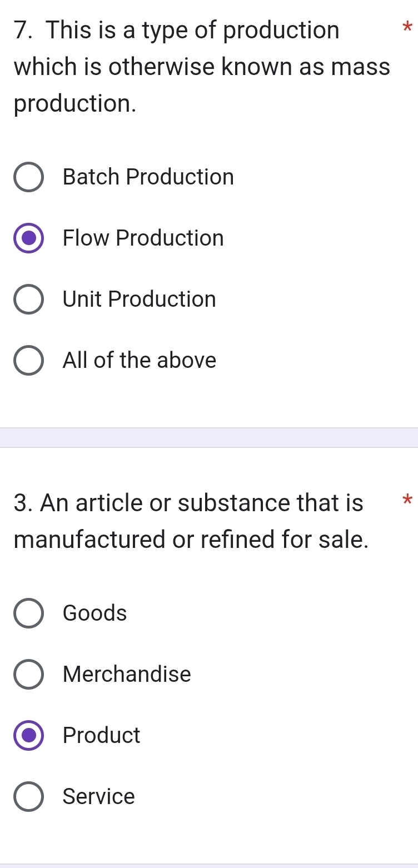This screenshot has height=868, width=418.
Task: Pick the Goods radio button
Action: point(29,613)
